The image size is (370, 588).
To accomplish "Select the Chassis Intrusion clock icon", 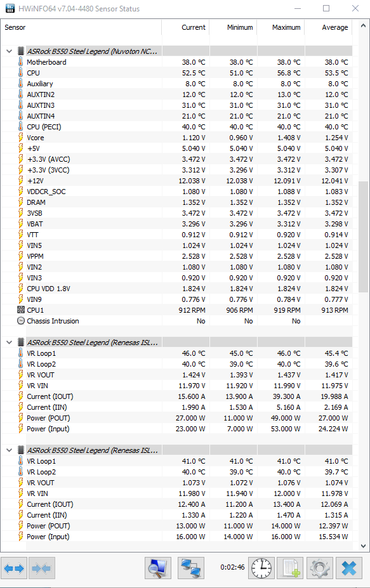I will [21, 321].
